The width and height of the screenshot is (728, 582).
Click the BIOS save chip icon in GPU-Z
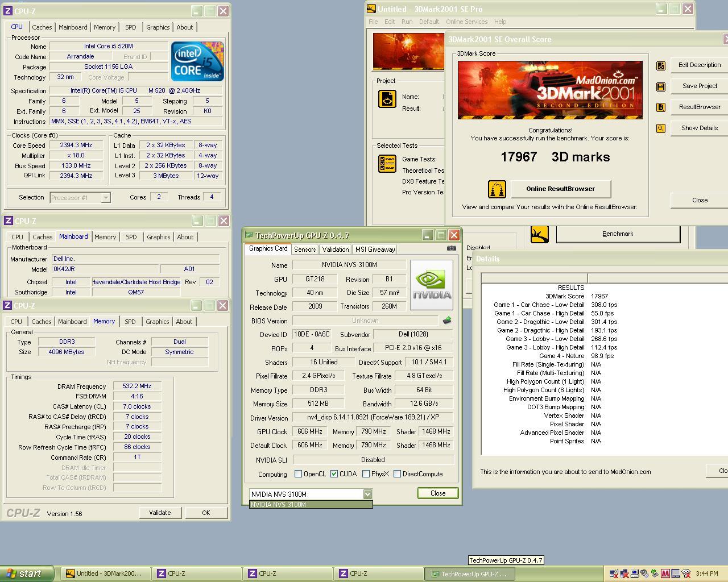(x=447, y=321)
